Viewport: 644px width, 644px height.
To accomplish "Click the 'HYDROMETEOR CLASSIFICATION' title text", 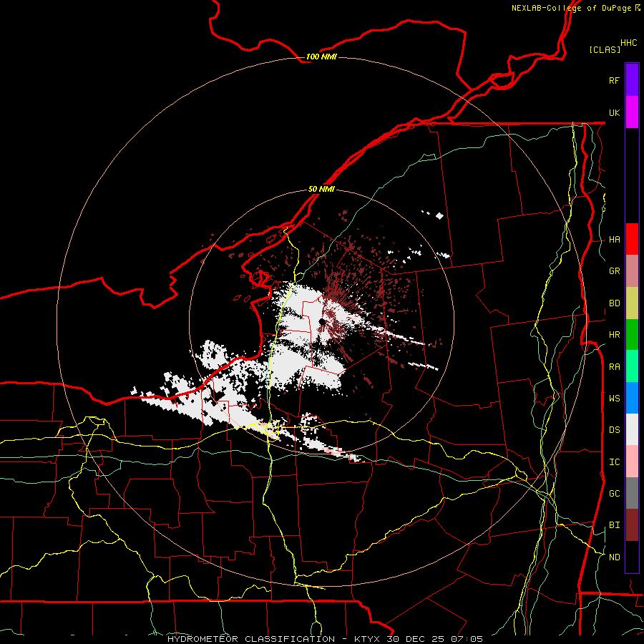I will point(251,639).
